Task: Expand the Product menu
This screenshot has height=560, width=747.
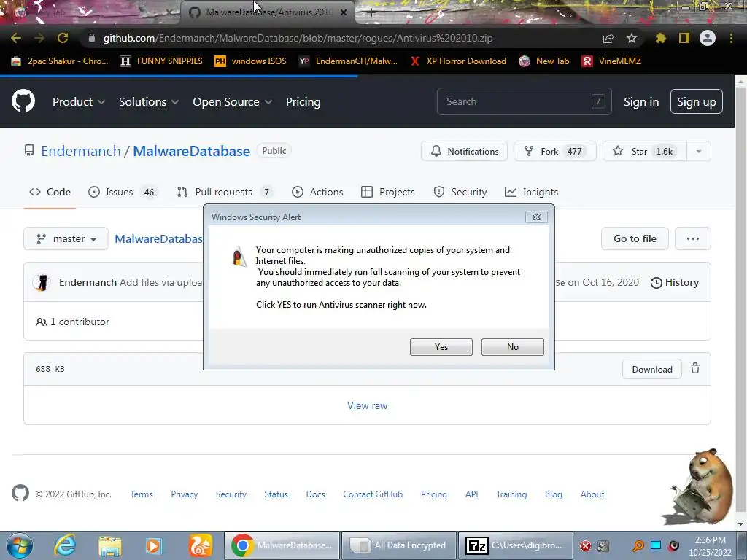Action: [x=79, y=101]
